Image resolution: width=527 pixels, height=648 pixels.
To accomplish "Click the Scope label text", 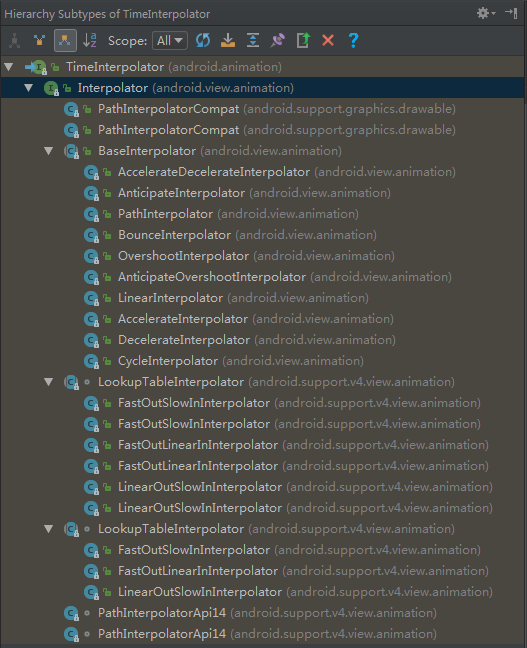I will pos(127,40).
